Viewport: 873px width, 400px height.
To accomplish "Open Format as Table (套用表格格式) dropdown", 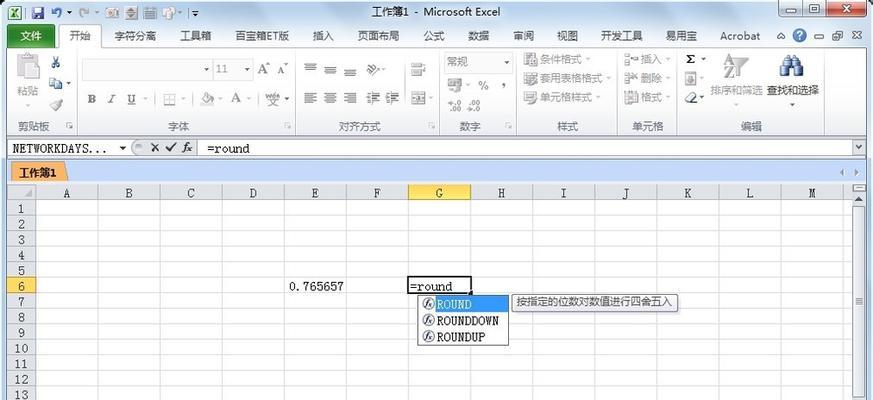I will point(568,79).
